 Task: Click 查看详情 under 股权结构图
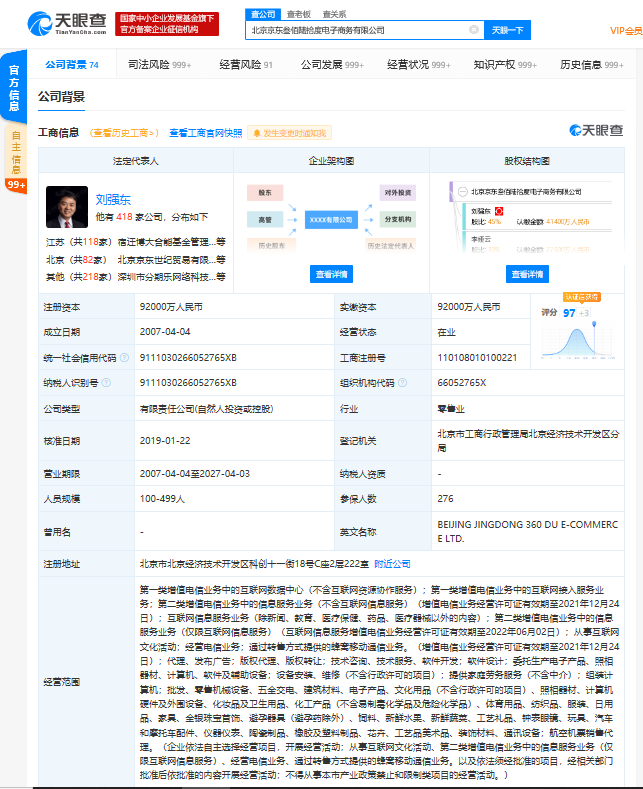point(527,274)
